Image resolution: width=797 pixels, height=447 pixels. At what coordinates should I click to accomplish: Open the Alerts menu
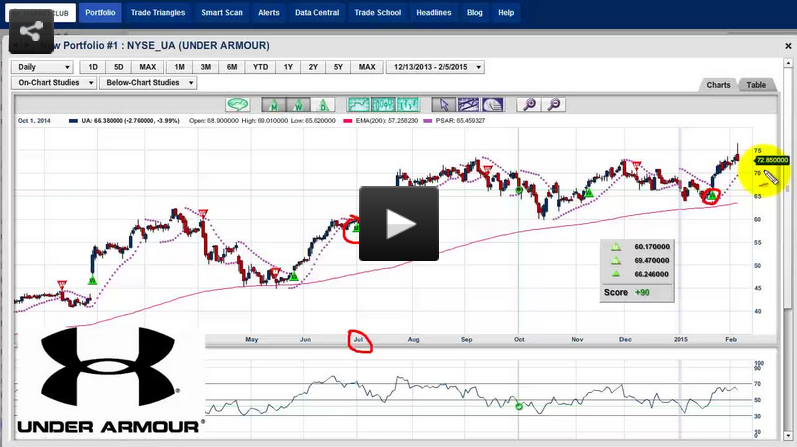pyautogui.click(x=268, y=13)
